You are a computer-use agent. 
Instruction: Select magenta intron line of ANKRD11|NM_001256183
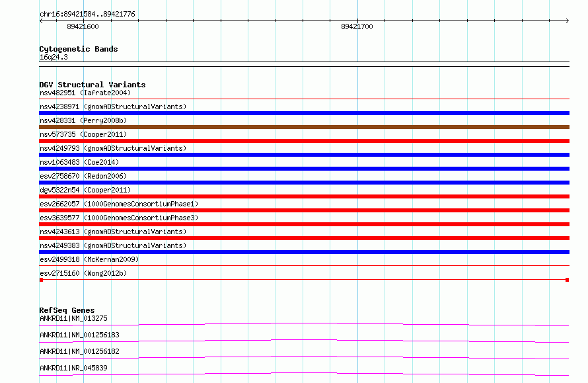point(304,340)
